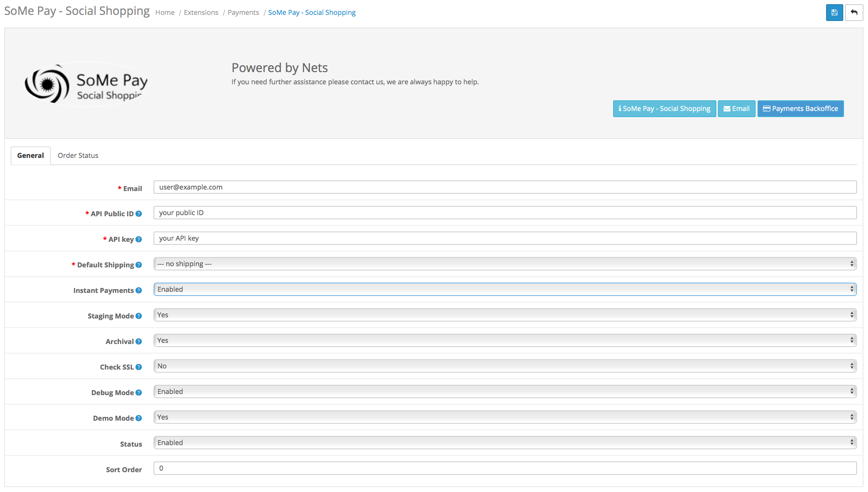Click the Status label
Image resolution: width=868 pixels, height=492 pixels.
coord(131,444)
